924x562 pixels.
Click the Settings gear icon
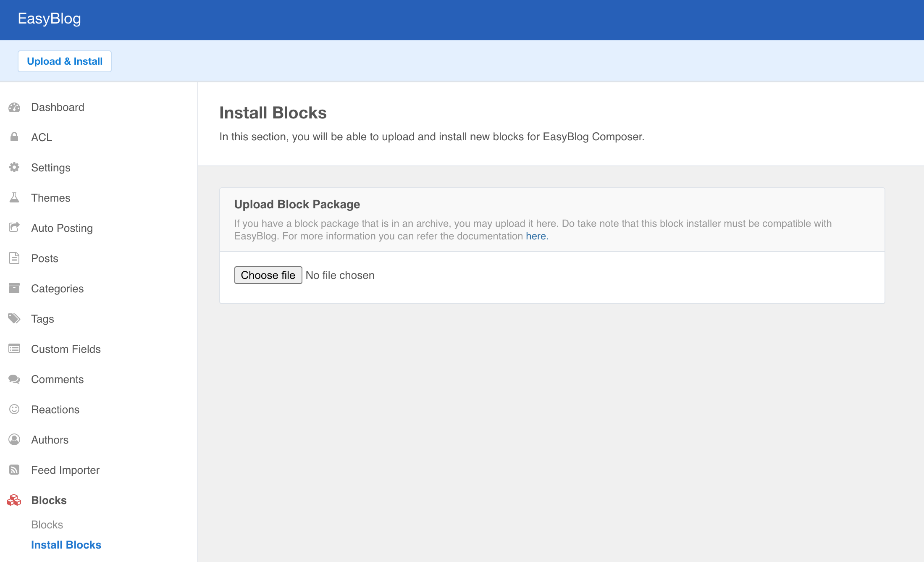pyautogui.click(x=14, y=167)
